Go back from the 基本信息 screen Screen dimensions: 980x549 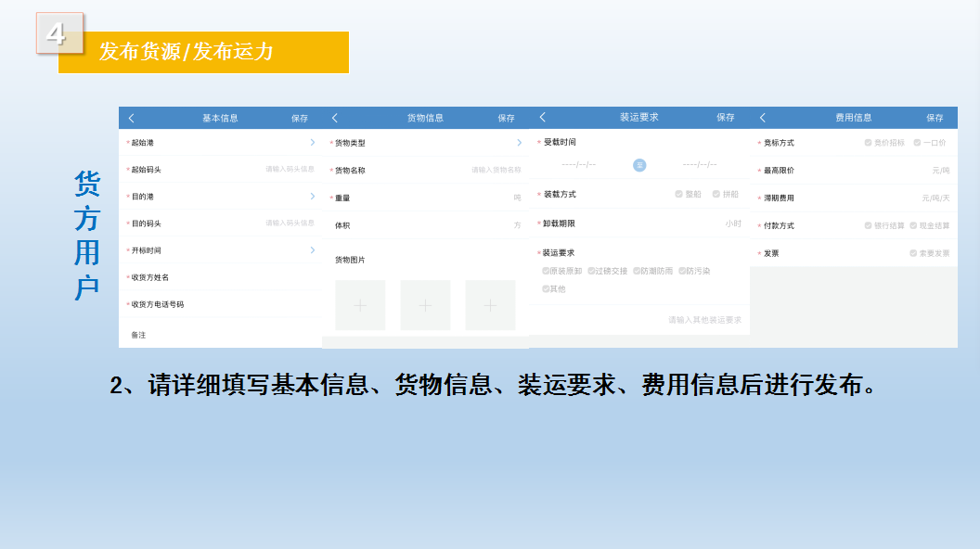132,118
